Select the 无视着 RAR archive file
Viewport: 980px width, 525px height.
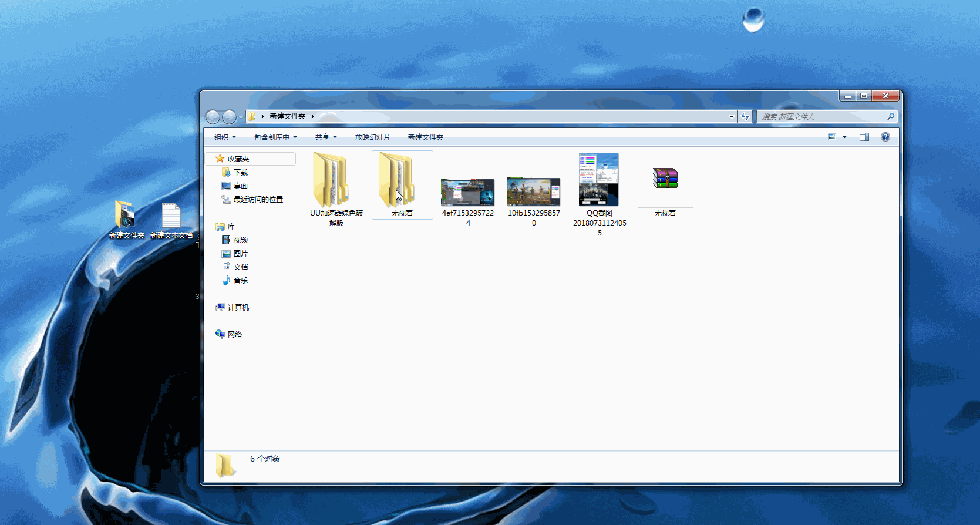coord(665,179)
